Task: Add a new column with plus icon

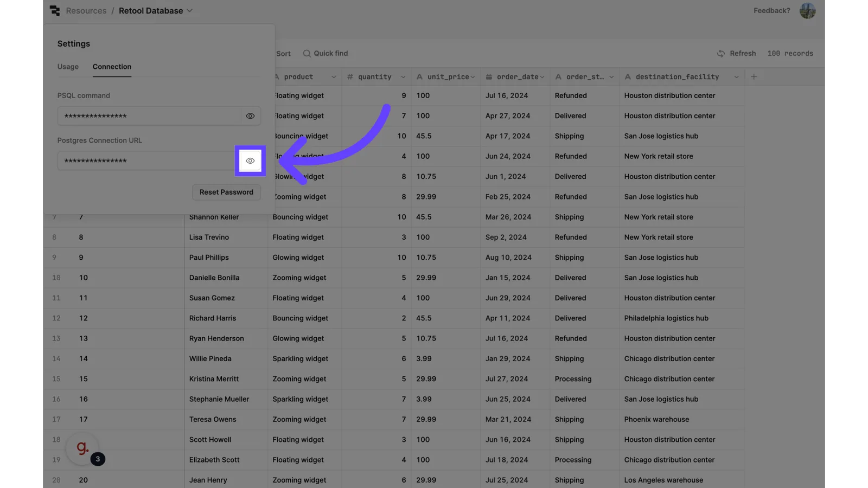Action: click(x=754, y=76)
